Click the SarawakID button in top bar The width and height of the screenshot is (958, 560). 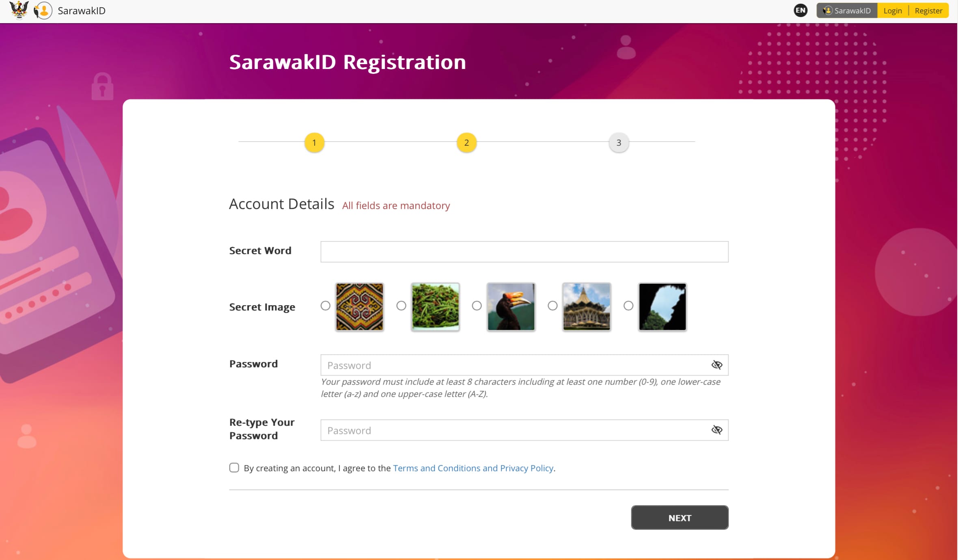coord(847,11)
